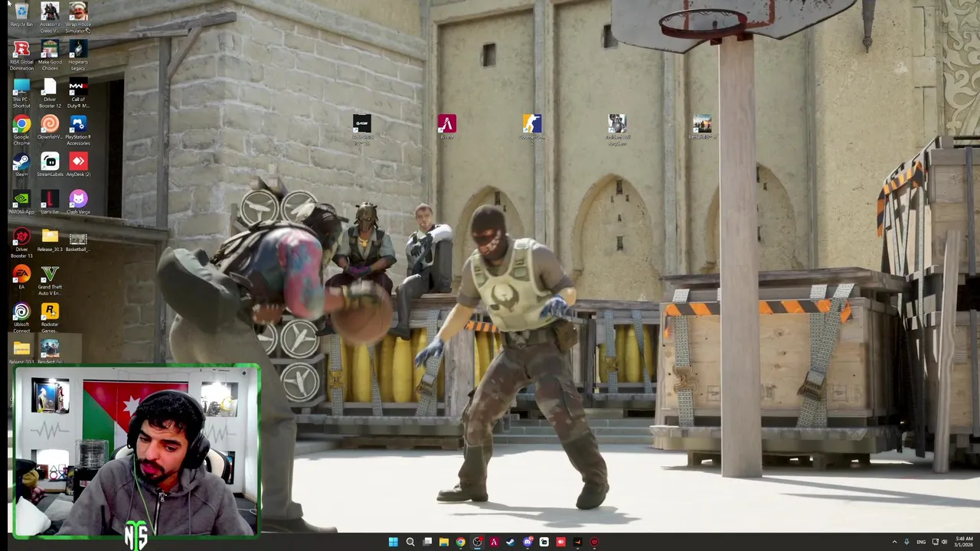Select the Ubisoft Connect desktop shortcut
Screen dimensions: 980x551
coord(21,318)
